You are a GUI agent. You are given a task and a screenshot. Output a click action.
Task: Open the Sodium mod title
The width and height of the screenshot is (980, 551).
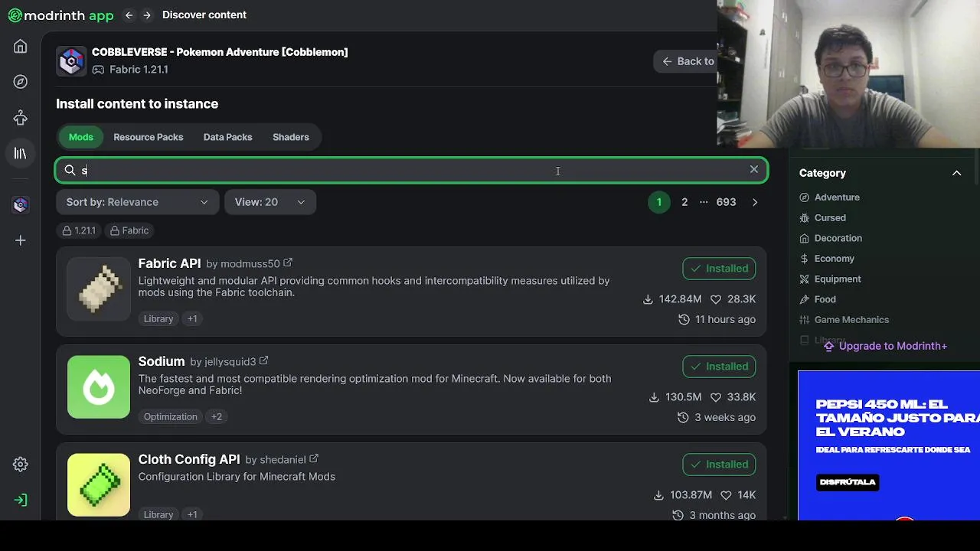point(162,361)
